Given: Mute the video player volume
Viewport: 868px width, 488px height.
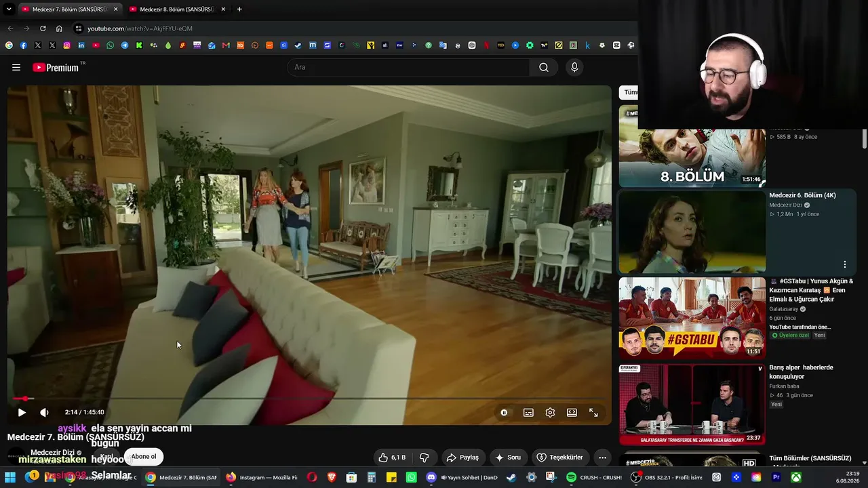Looking at the screenshot, I should coord(44,412).
